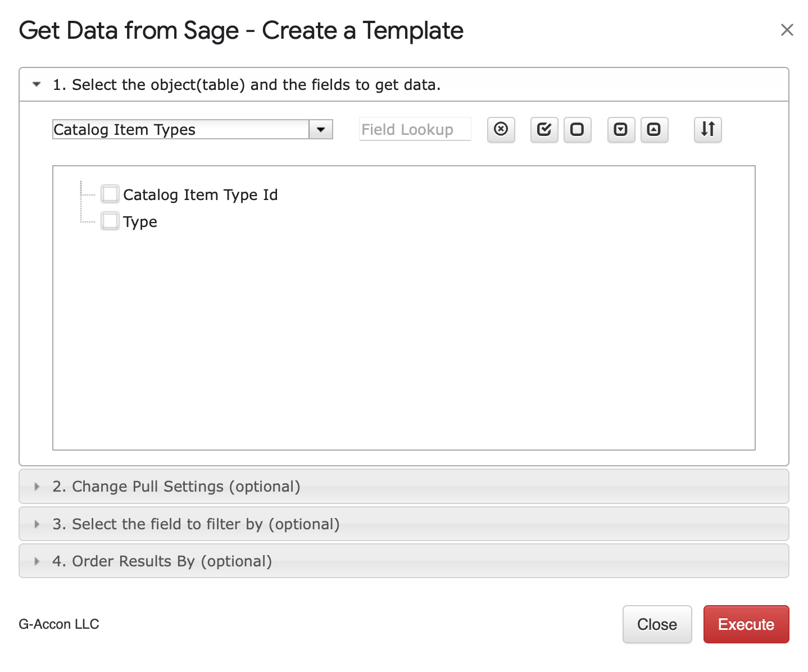The width and height of the screenshot is (808, 672).
Task: Expand 4. Order Results By section
Action: tap(404, 561)
